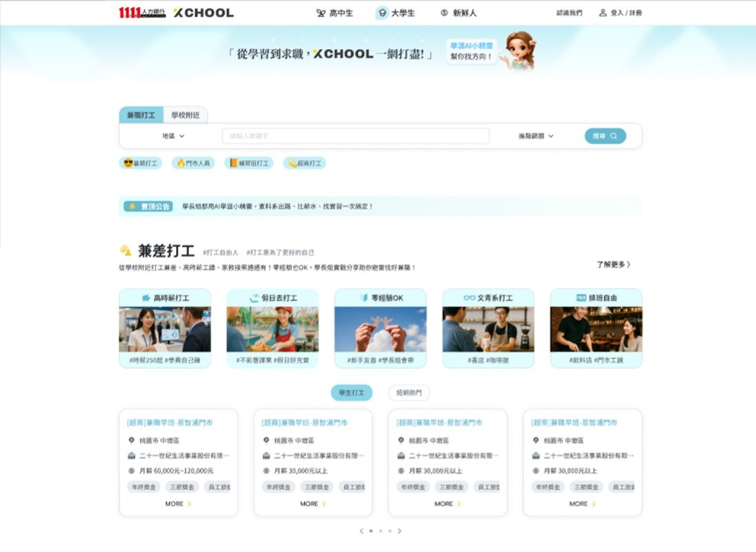Screen dimensions: 756x552
Task: Click the 學涯AI小精靈 speech bubble
Action: coord(472,51)
